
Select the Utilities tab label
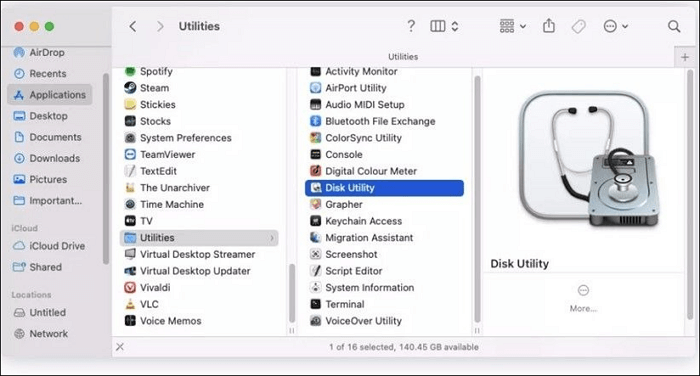pos(403,57)
